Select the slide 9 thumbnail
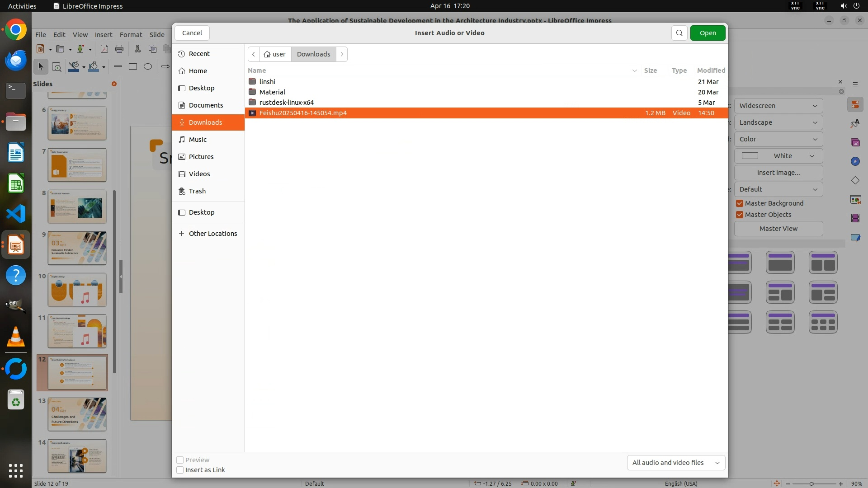This screenshot has height=488, width=868. (77, 248)
